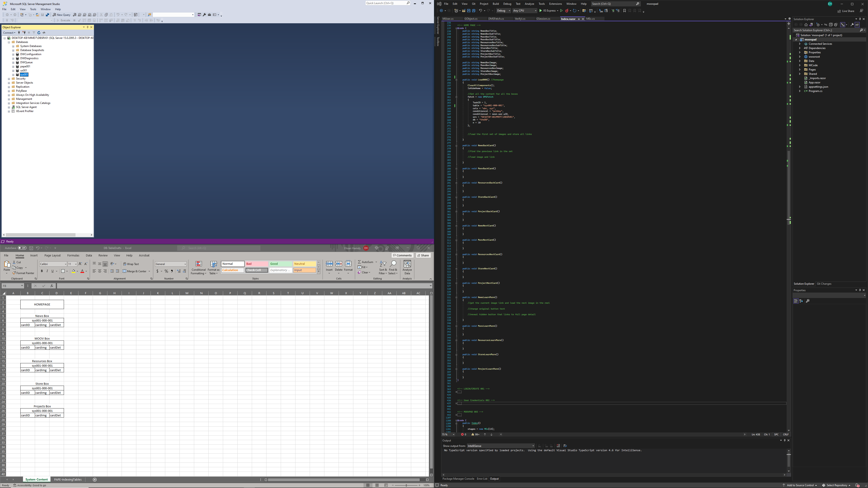This screenshot has width=868, height=488.
Task: Click Format Painter in Excel
Action: [23, 273]
